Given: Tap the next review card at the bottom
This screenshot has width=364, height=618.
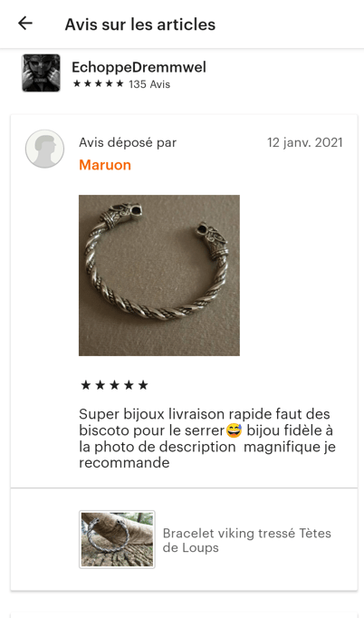Looking at the screenshot, I should (184, 615).
